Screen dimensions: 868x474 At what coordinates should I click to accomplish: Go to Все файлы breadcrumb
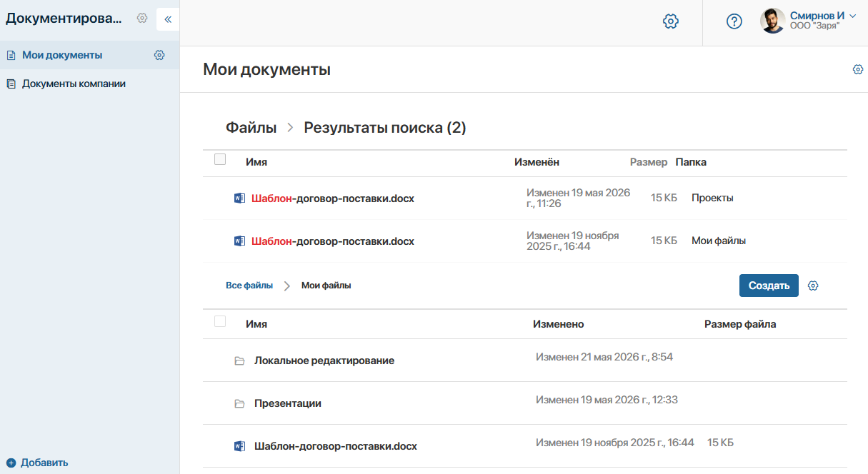[249, 285]
